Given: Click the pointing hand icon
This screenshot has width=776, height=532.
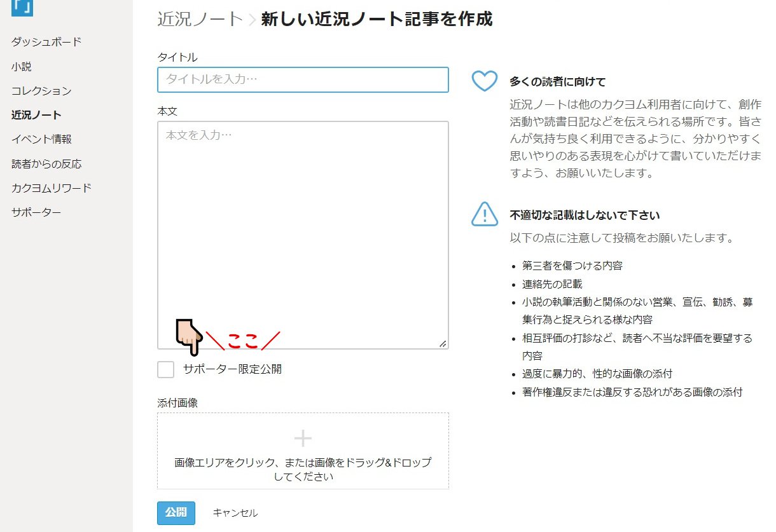Looking at the screenshot, I should pos(188,337).
